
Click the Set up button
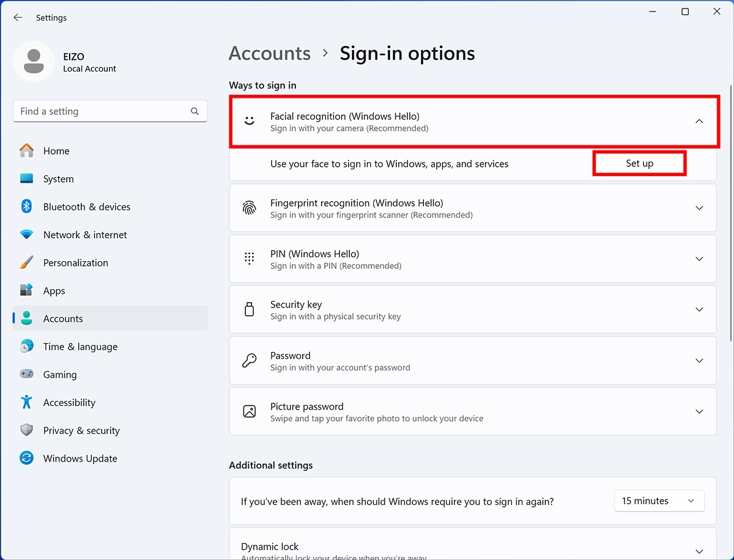(639, 163)
